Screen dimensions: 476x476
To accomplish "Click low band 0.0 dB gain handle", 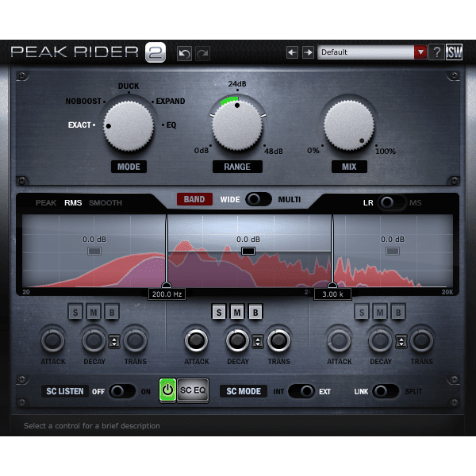I will click(x=94, y=251).
